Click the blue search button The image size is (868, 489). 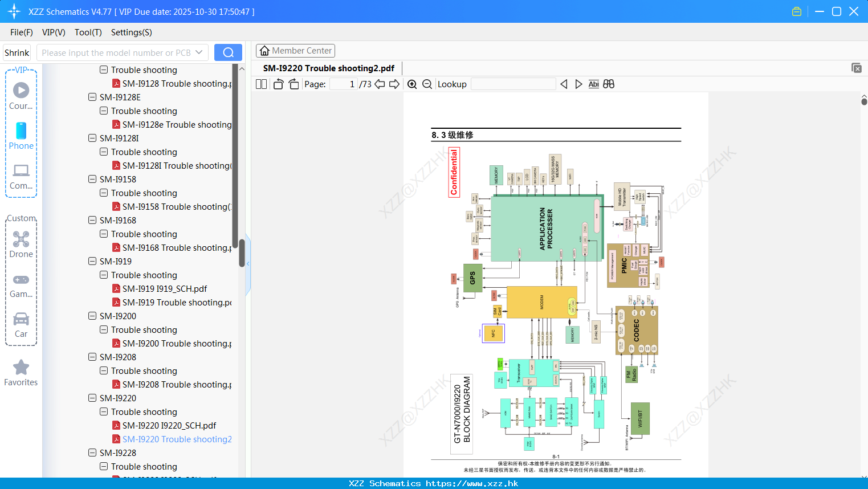click(x=228, y=52)
